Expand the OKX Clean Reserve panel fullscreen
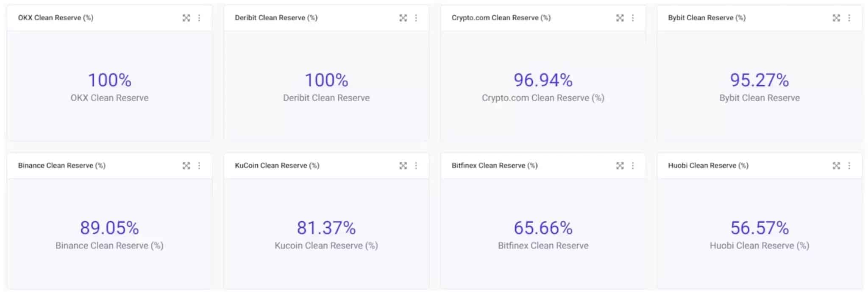Screen dimensions: 868x295 186,18
